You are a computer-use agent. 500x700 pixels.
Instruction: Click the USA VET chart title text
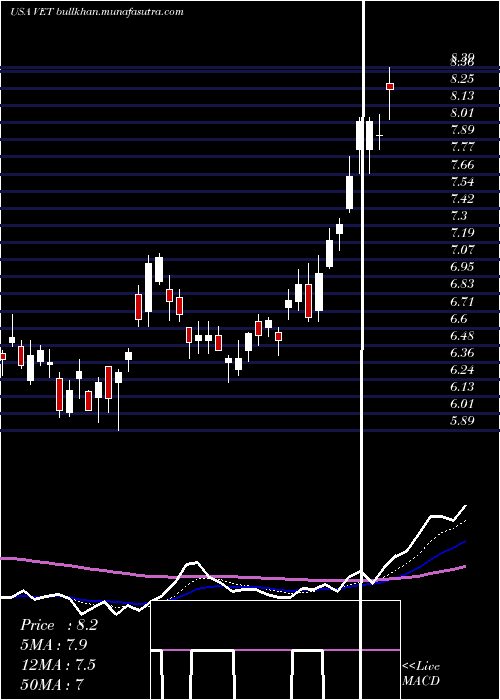(x=96, y=12)
